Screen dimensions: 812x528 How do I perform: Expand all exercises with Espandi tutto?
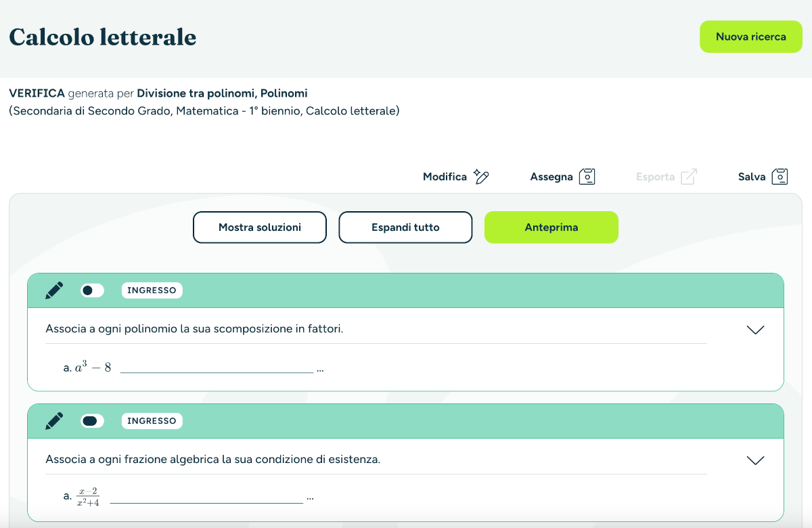(405, 227)
